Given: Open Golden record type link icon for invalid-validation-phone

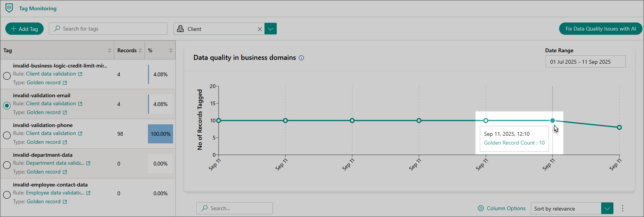Looking at the screenshot, I should point(65,142).
